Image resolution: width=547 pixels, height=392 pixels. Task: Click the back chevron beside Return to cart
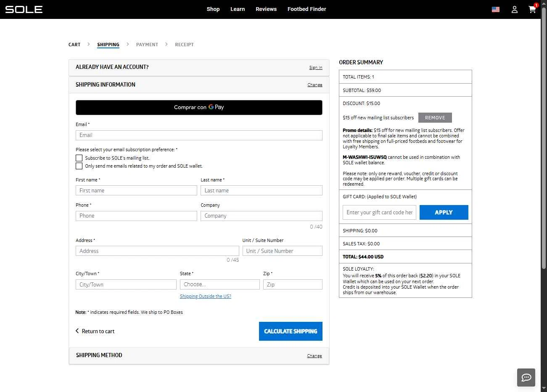(x=77, y=331)
